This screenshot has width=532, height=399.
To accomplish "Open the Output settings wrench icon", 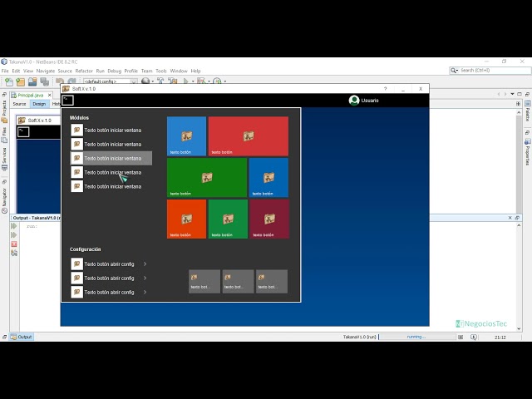I will pyautogui.click(x=14, y=253).
